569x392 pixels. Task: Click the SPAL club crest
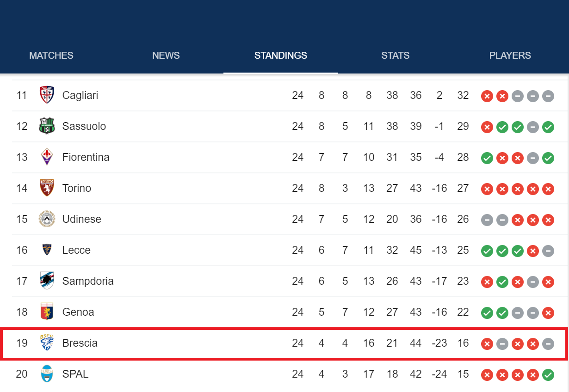coord(47,374)
